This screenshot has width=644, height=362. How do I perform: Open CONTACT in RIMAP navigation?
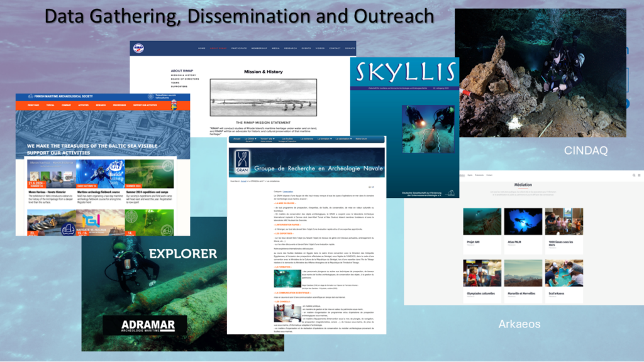pyautogui.click(x=335, y=48)
